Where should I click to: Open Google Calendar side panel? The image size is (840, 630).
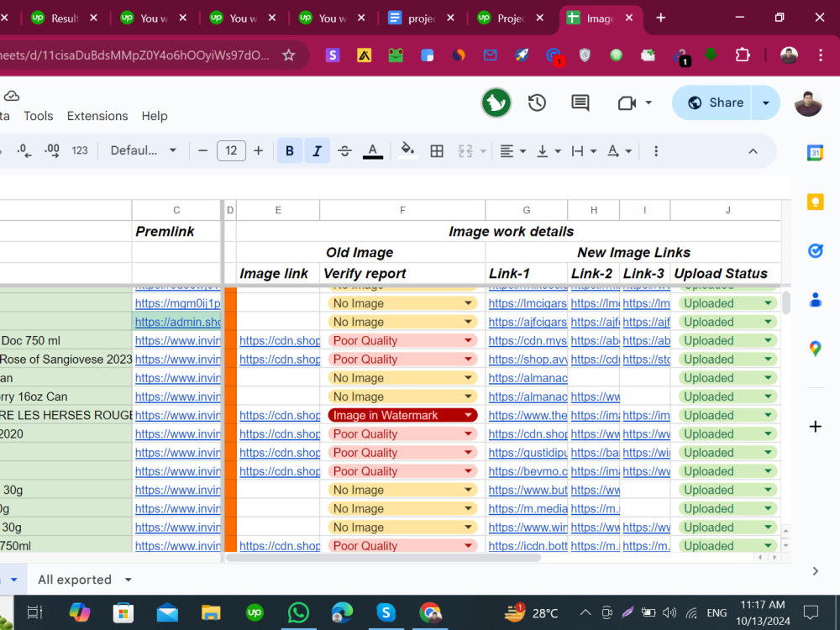[x=816, y=153]
